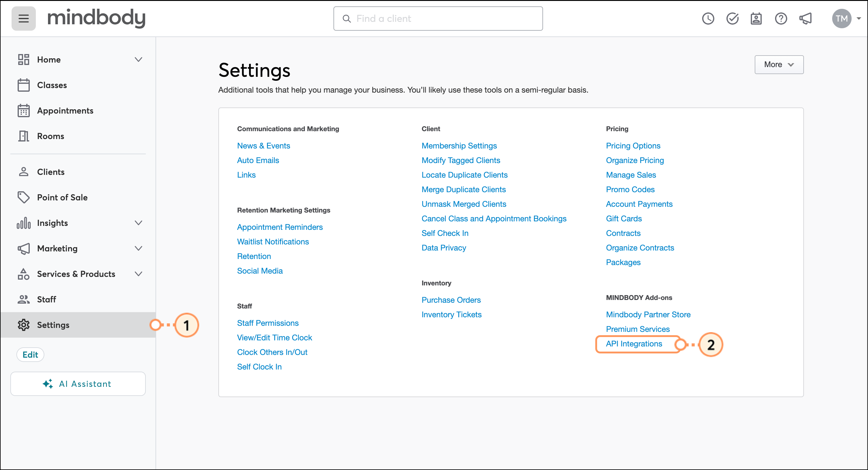Image resolution: width=868 pixels, height=470 pixels.
Task: Open Organize Contracts link
Action: pyautogui.click(x=640, y=248)
